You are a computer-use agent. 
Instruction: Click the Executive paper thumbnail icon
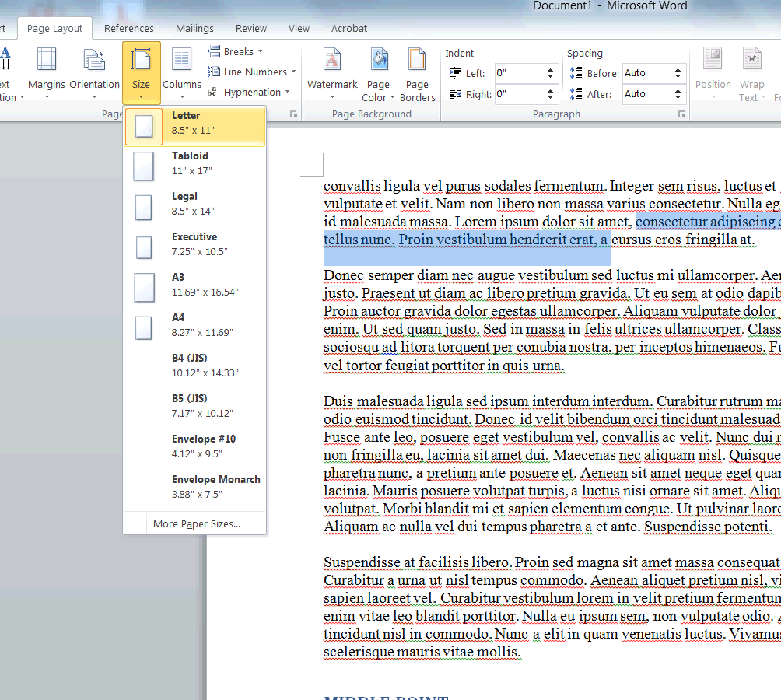tap(144, 247)
